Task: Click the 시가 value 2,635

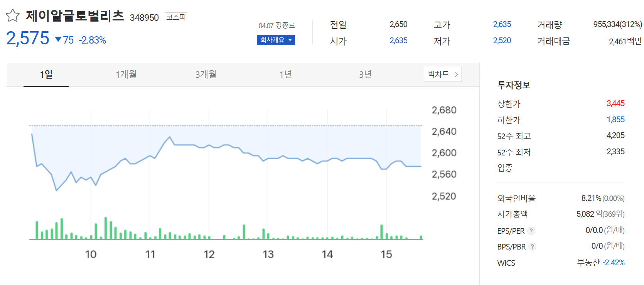Action: [398, 40]
